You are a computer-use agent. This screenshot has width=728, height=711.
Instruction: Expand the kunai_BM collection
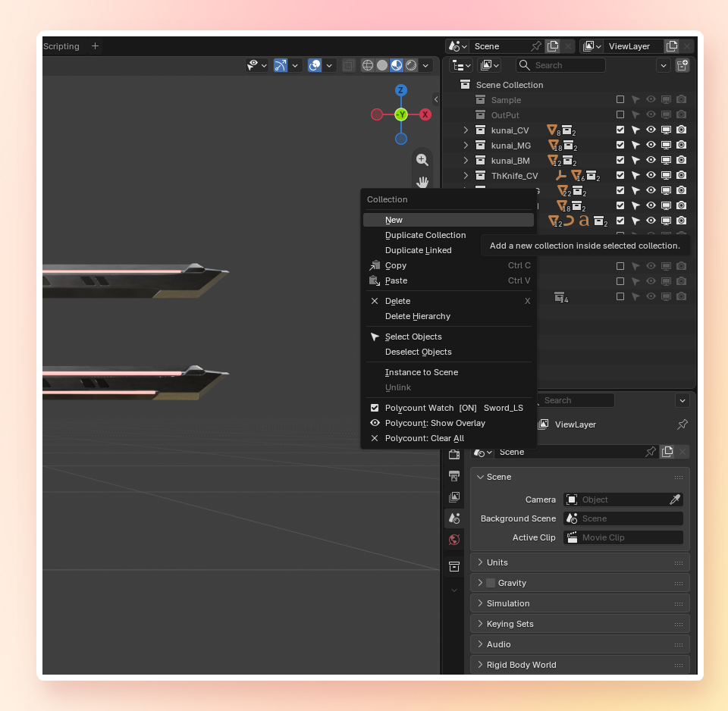pyautogui.click(x=466, y=161)
